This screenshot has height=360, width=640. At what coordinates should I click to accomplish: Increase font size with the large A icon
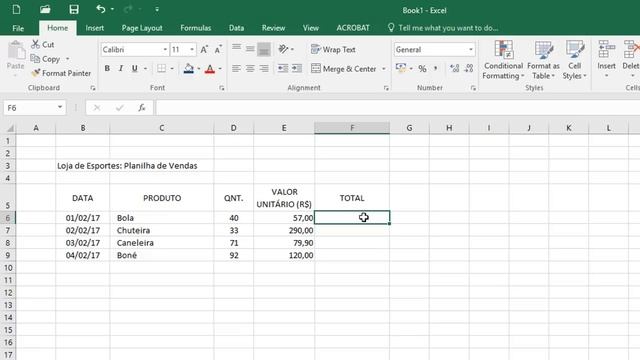coord(204,49)
